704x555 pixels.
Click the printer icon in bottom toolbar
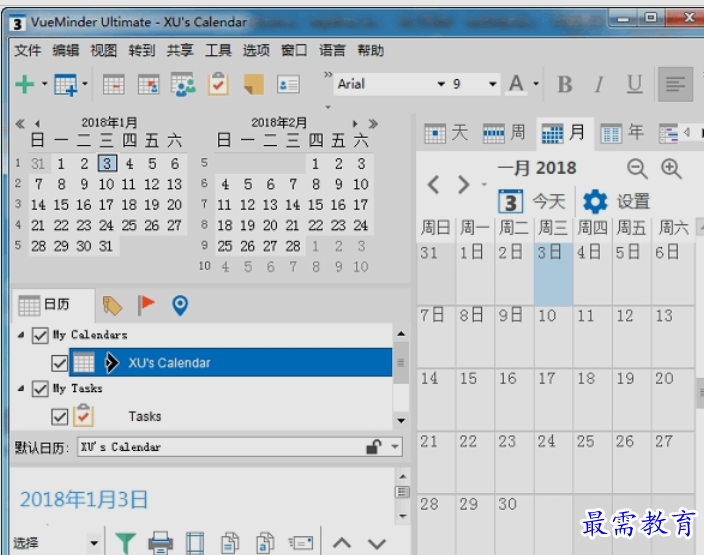point(160,543)
